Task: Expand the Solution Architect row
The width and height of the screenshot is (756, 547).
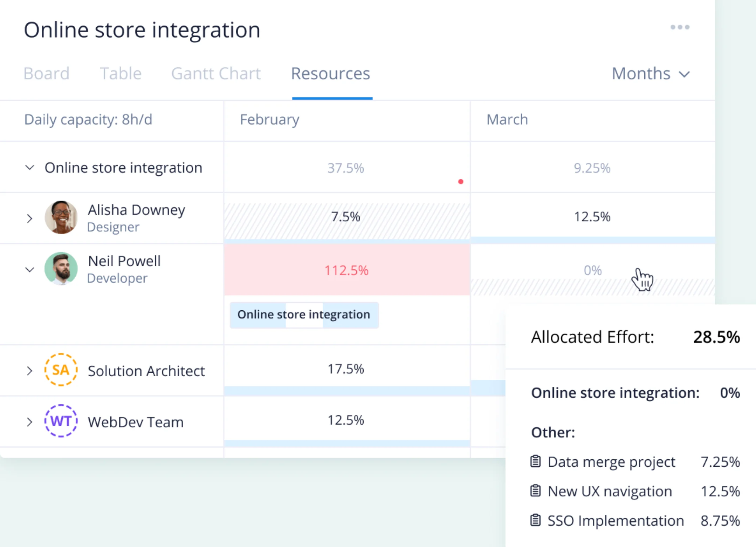Action: (30, 371)
